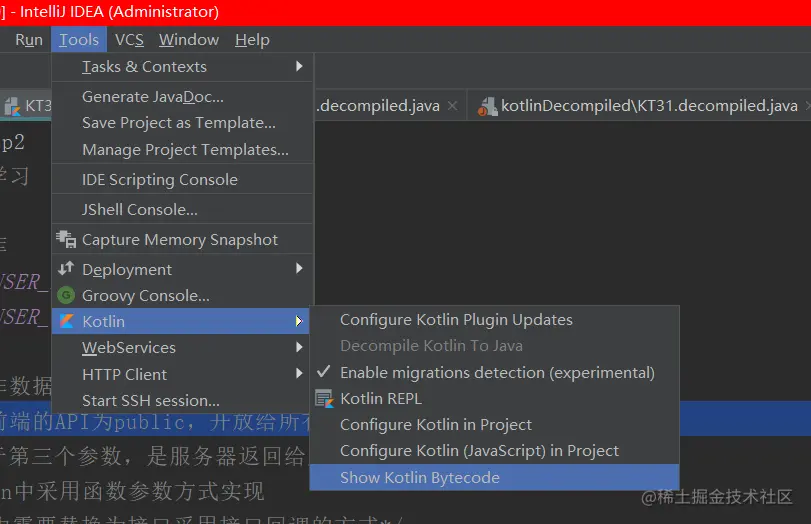Select Capture Memory Snapshot entry
The image size is (811, 524).
(x=183, y=239)
